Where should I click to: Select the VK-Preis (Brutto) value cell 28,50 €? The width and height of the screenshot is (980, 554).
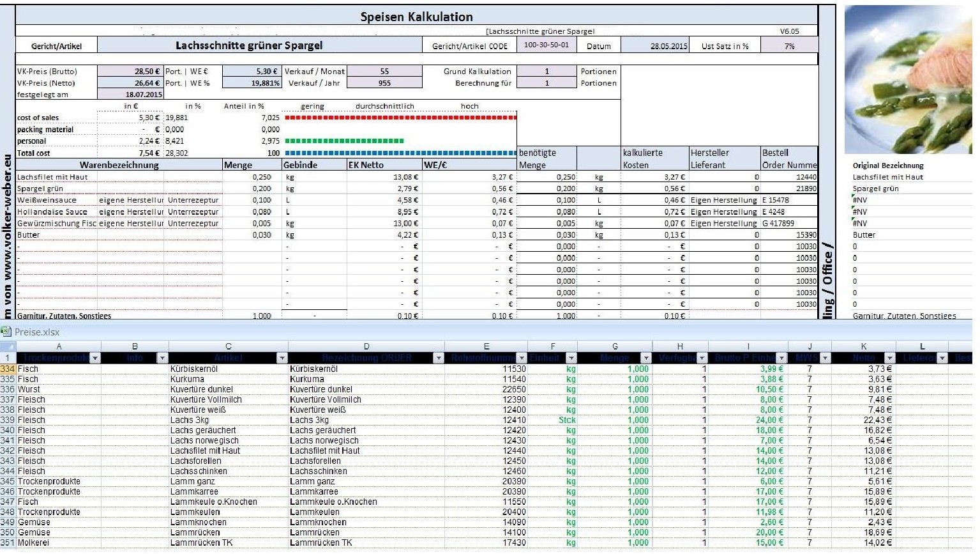(x=130, y=72)
